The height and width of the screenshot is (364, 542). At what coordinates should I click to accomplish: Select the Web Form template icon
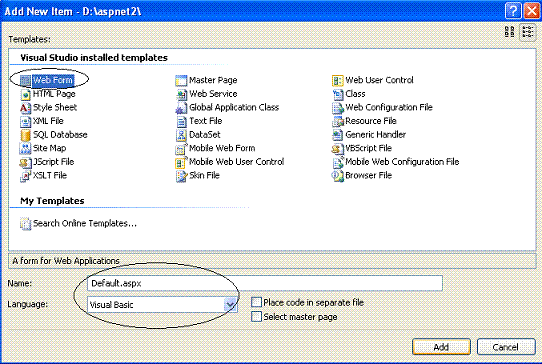point(25,81)
